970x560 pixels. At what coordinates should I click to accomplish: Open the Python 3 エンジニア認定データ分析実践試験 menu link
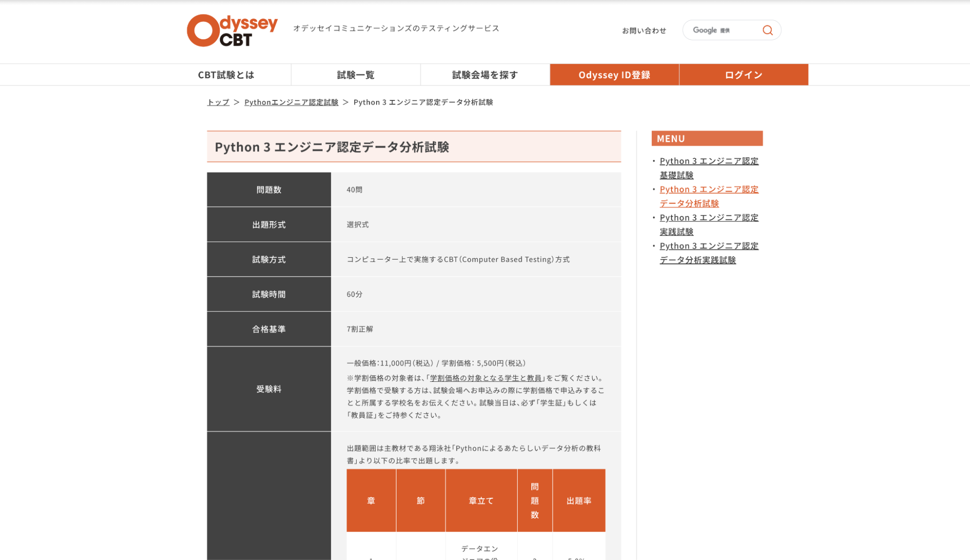coord(709,253)
